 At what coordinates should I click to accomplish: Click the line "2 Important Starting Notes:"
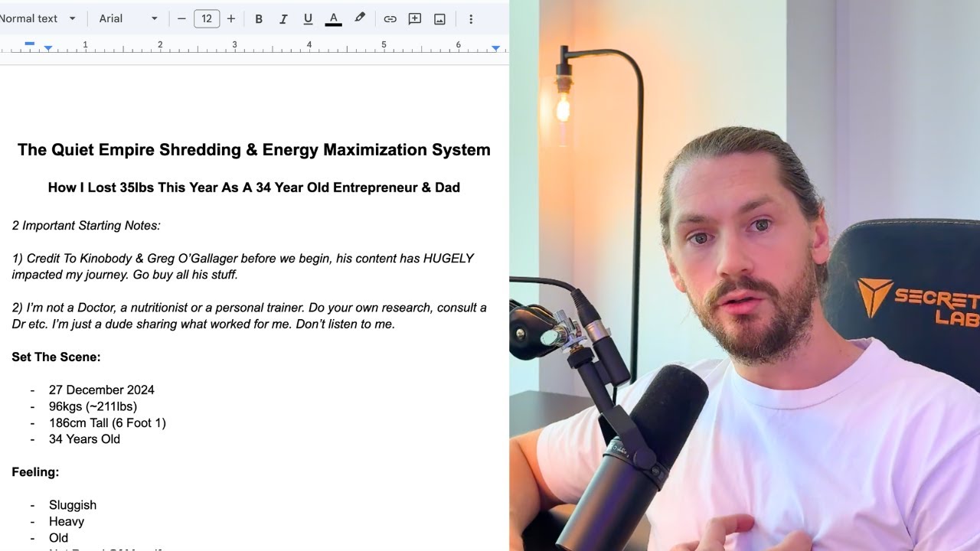point(86,226)
